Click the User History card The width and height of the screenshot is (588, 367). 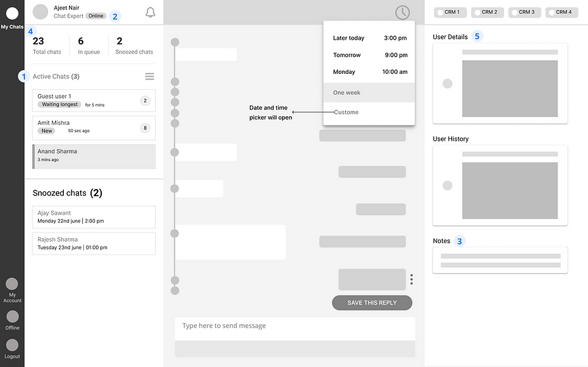(x=500, y=185)
